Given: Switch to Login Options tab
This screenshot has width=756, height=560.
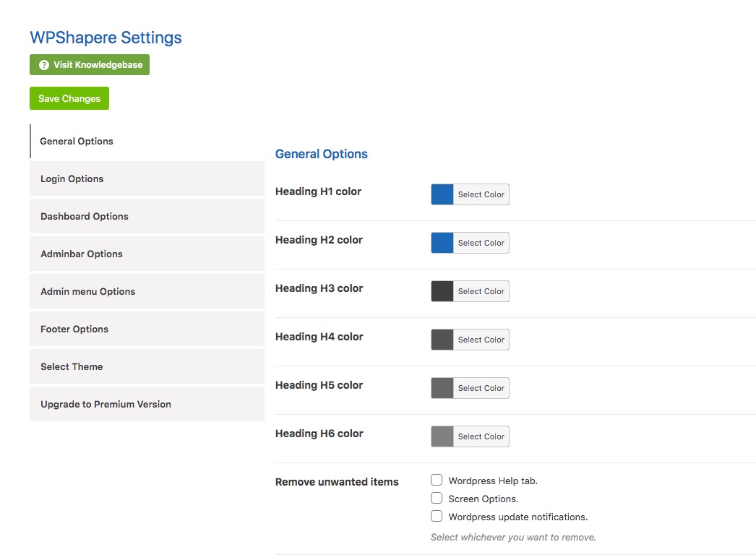Looking at the screenshot, I should (x=147, y=178).
